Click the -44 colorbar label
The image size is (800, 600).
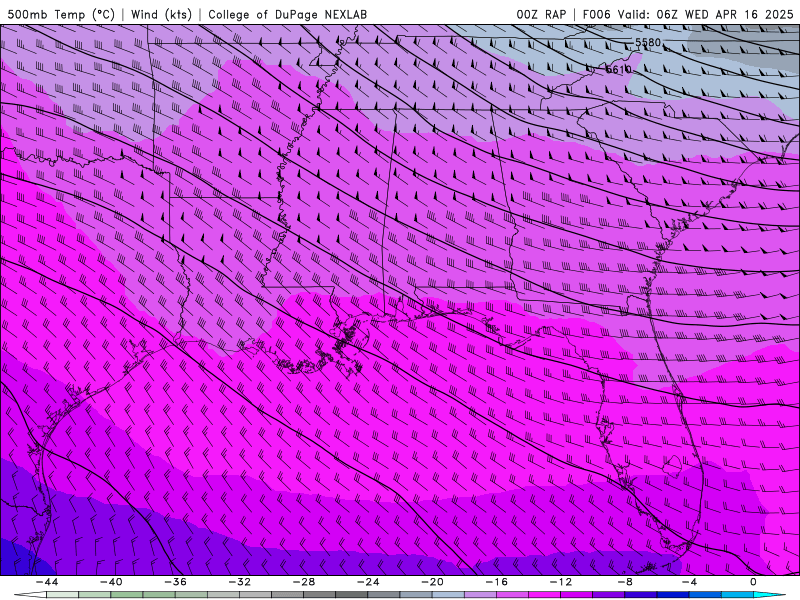coord(47,582)
